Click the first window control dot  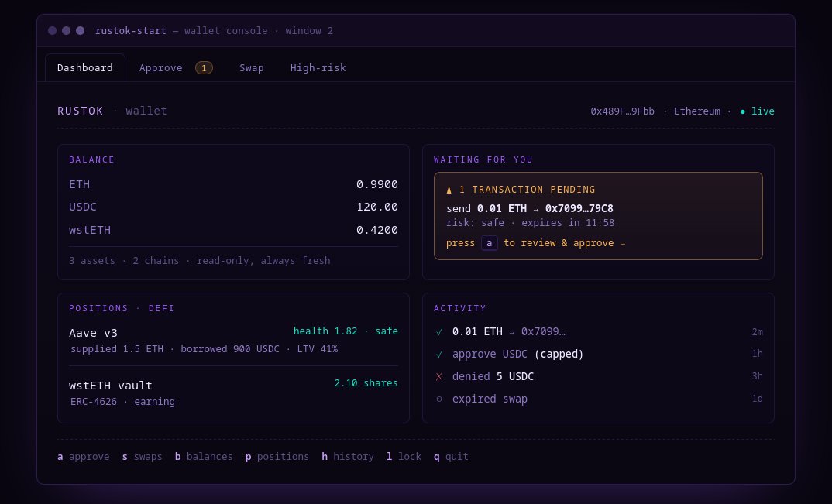[x=53, y=31]
